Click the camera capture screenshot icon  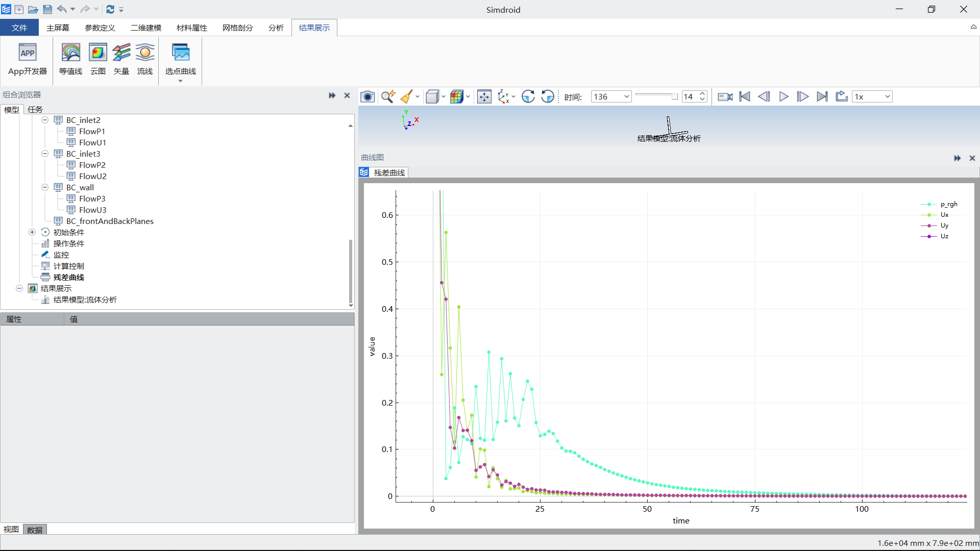(x=367, y=96)
